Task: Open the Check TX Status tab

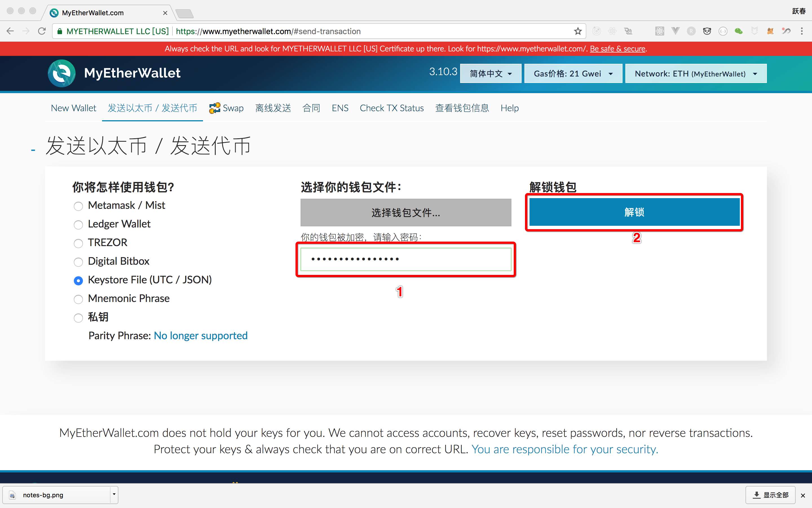Action: pyautogui.click(x=392, y=108)
